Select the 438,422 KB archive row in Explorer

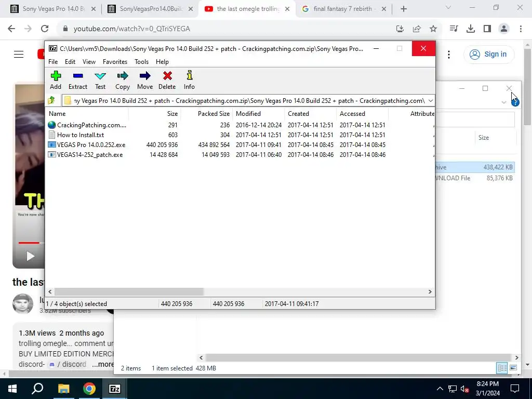click(x=475, y=167)
